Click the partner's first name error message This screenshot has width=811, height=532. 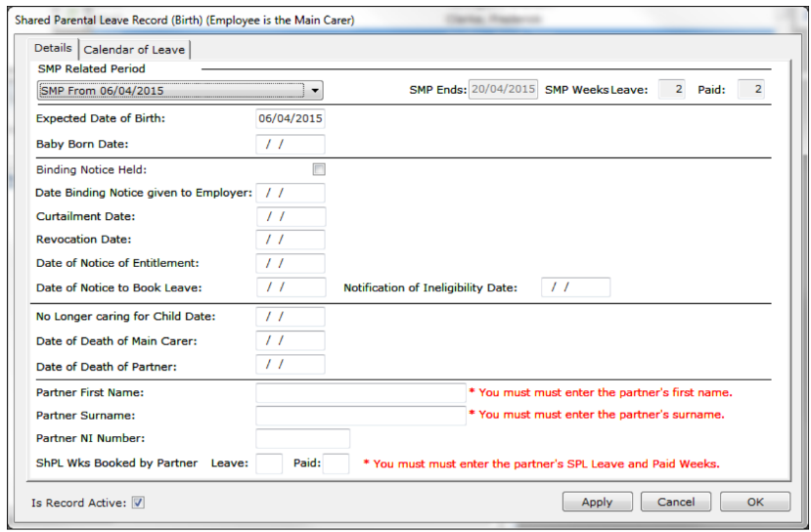(601, 392)
